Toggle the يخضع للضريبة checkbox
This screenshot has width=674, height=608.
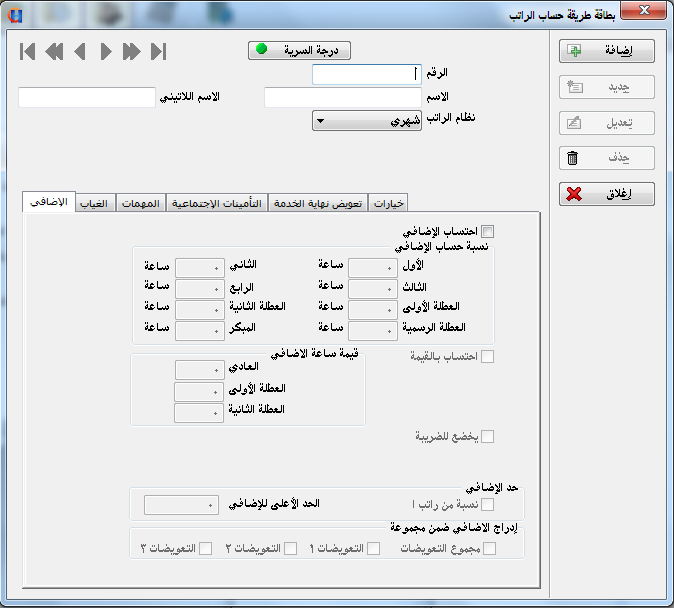pyautogui.click(x=487, y=436)
